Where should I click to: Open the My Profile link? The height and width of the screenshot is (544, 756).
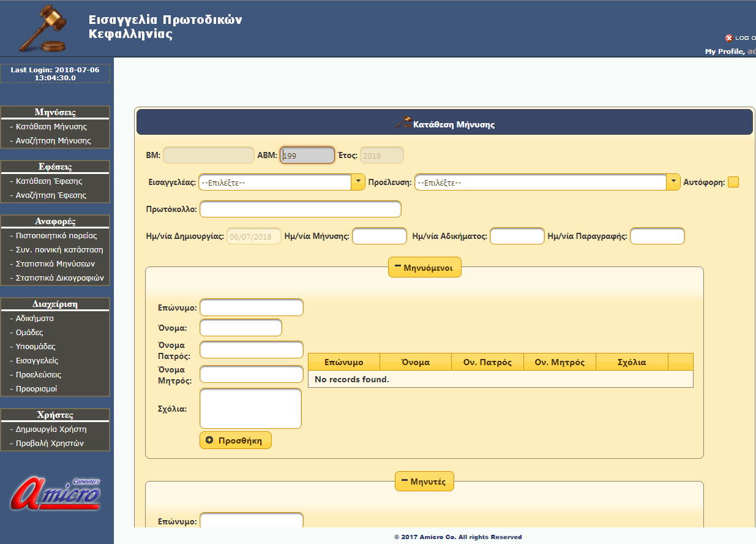click(x=724, y=51)
